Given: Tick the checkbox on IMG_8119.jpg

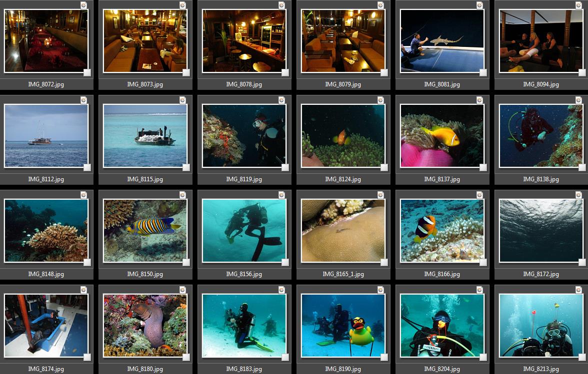Looking at the screenshot, I should coord(285,167).
